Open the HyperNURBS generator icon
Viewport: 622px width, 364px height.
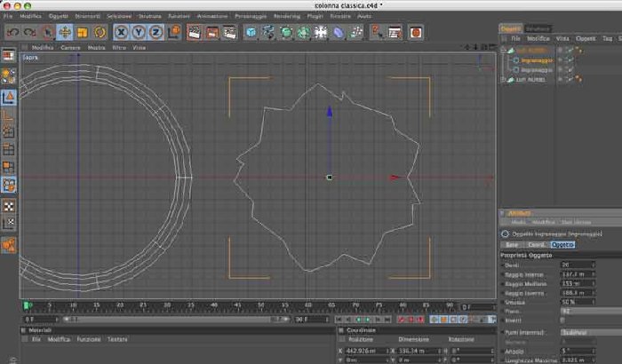[x=285, y=33]
